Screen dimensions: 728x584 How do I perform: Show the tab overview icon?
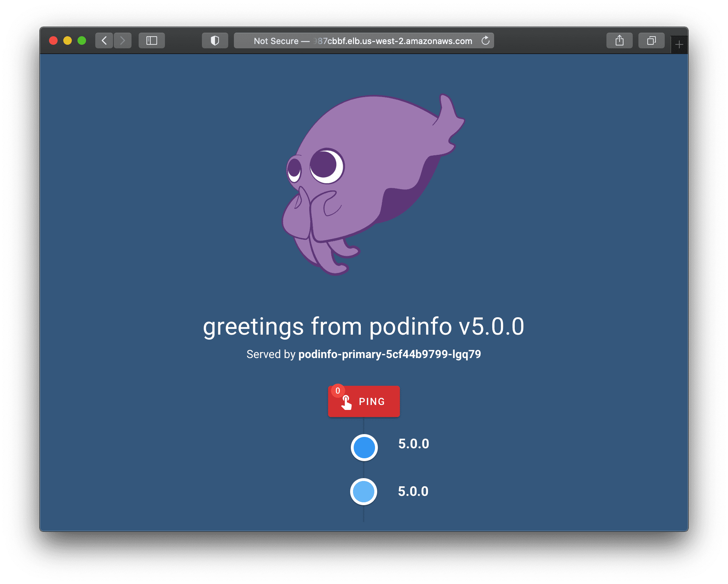tap(651, 40)
